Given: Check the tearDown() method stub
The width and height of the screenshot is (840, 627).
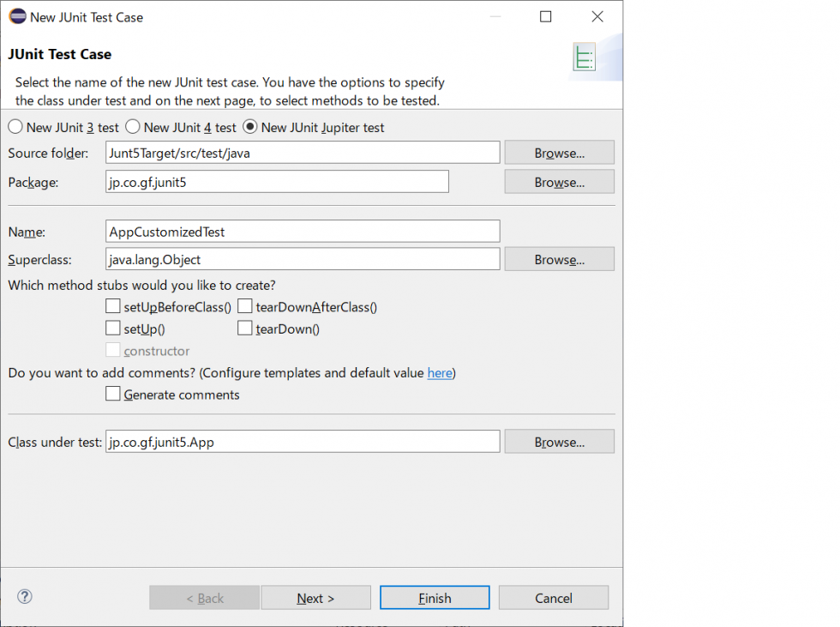Looking at the screenshot, I should tap(244, 328).
